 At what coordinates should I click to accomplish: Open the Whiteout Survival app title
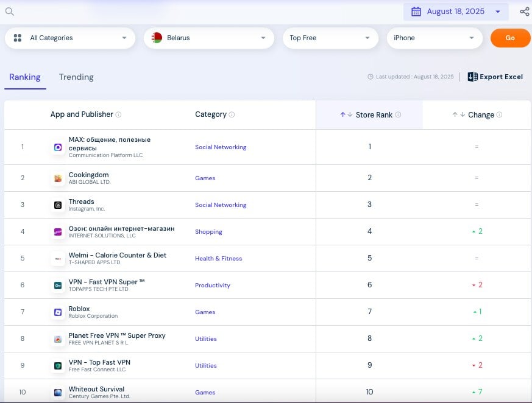point(96,389)
